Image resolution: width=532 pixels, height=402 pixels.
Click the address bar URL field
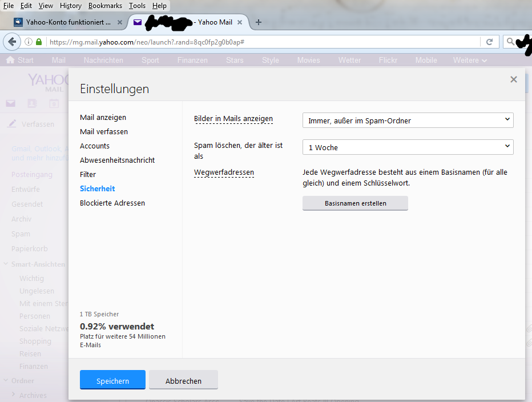263,42
